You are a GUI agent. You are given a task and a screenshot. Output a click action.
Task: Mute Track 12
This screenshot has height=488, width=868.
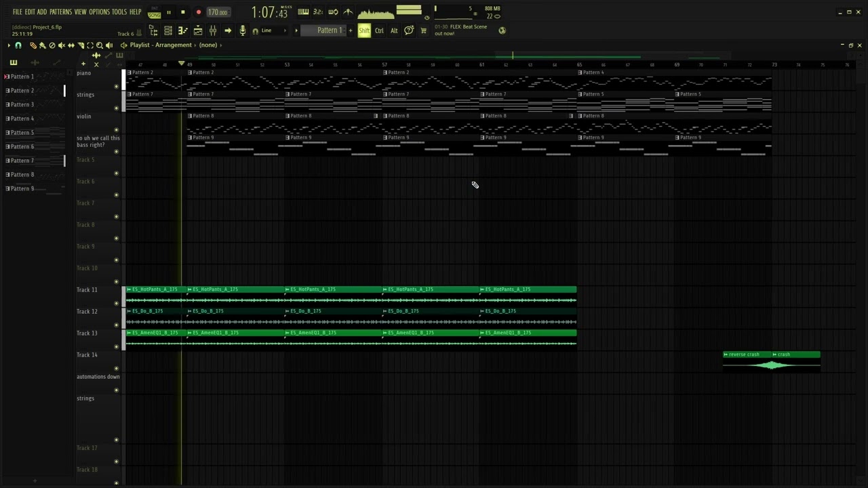click(116, 325)
